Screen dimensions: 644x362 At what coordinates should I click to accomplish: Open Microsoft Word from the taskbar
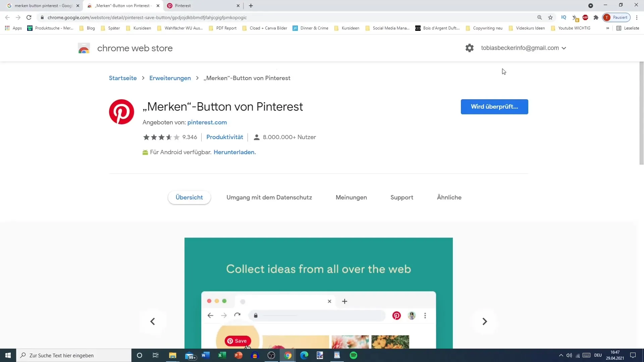click(206, 355)
